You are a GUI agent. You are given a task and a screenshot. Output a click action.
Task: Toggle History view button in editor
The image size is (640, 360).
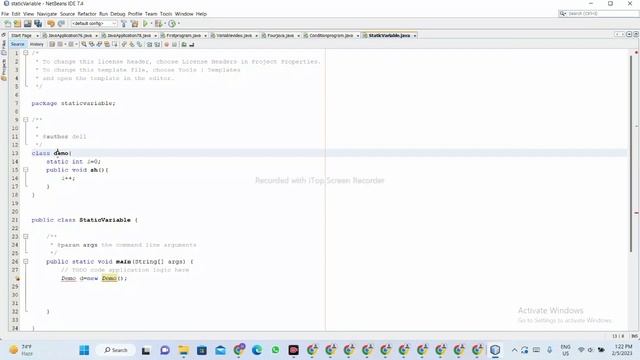click(36, 44)
